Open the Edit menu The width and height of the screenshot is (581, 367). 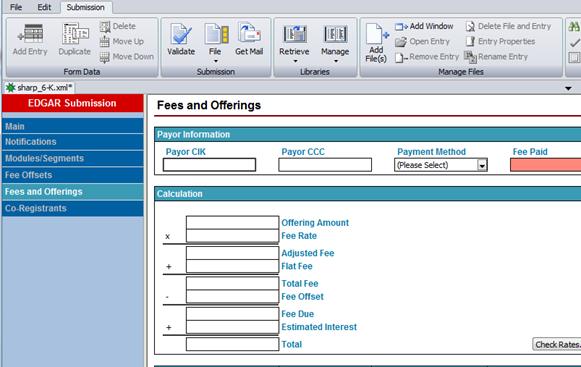(x=44, y=7)
